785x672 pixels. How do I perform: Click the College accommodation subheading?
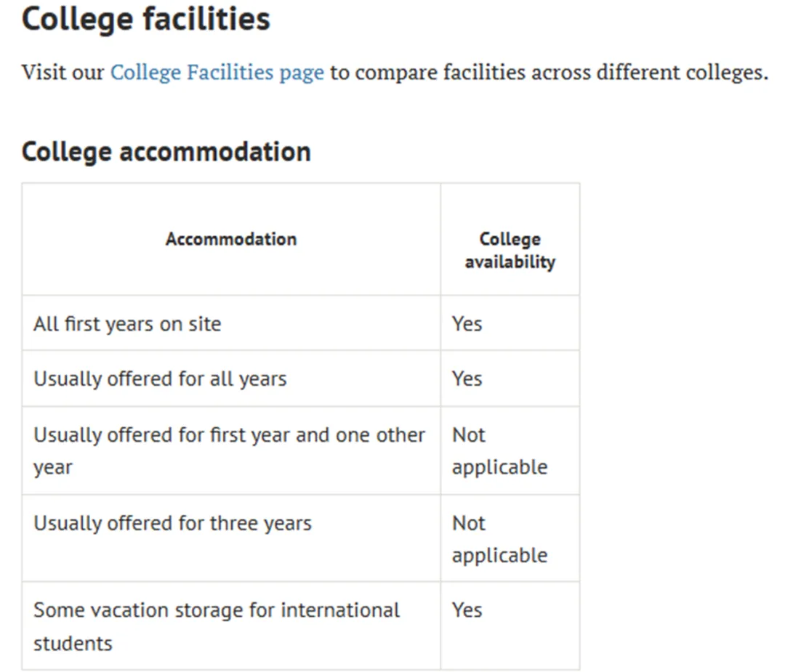(166, 152)
